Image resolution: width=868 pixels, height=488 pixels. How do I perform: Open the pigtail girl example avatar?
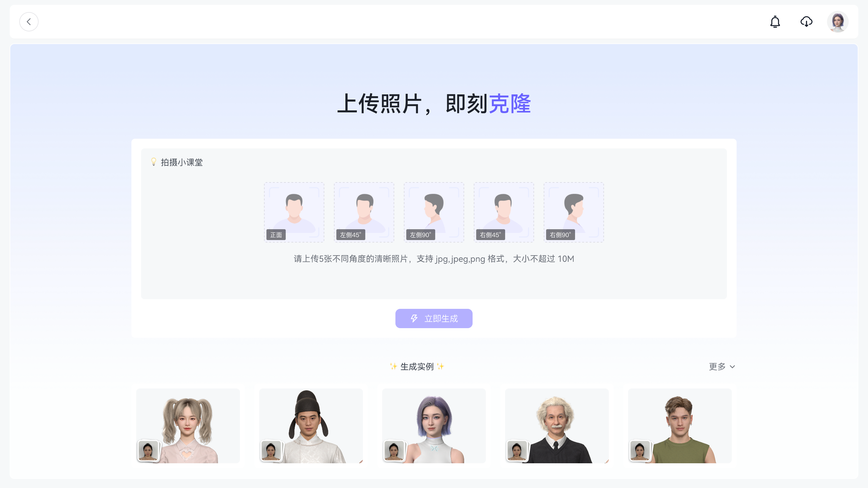tap(188, 426)
